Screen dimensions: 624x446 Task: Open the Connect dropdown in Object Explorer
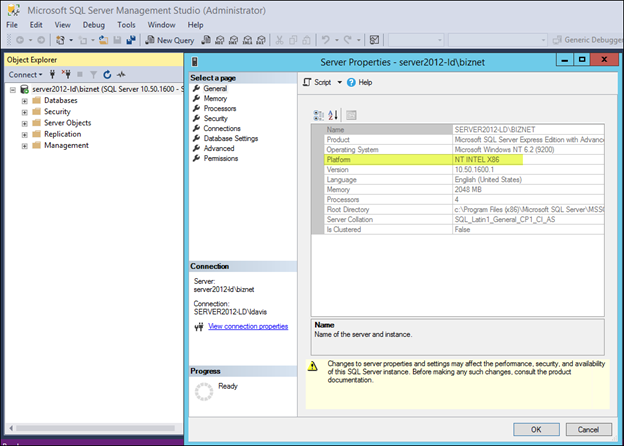tap(25, 74)
